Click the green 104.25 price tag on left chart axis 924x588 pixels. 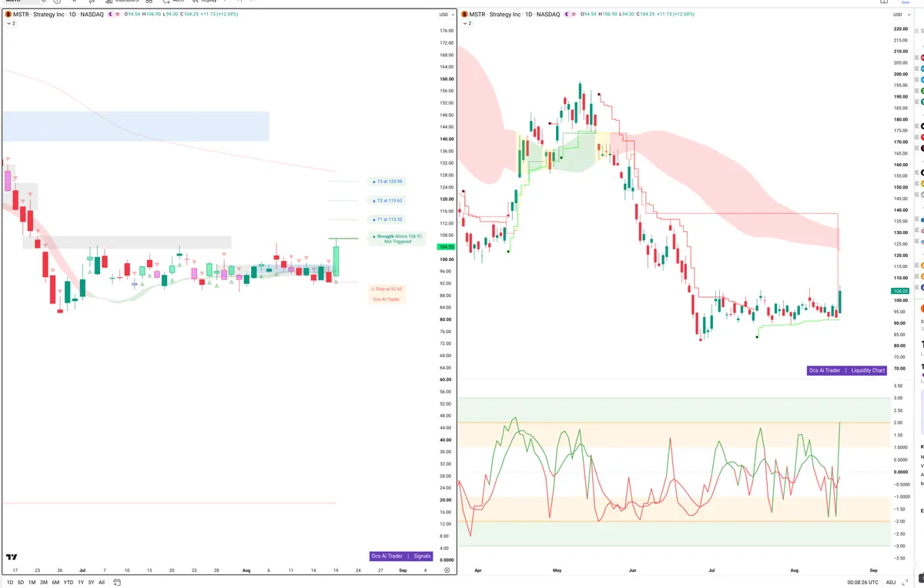click(x=445, y=246)
